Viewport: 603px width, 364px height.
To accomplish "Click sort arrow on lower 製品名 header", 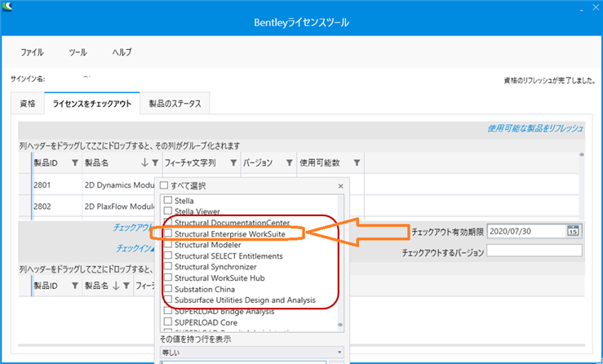I will pyautogui.click(x=116, y=286).
